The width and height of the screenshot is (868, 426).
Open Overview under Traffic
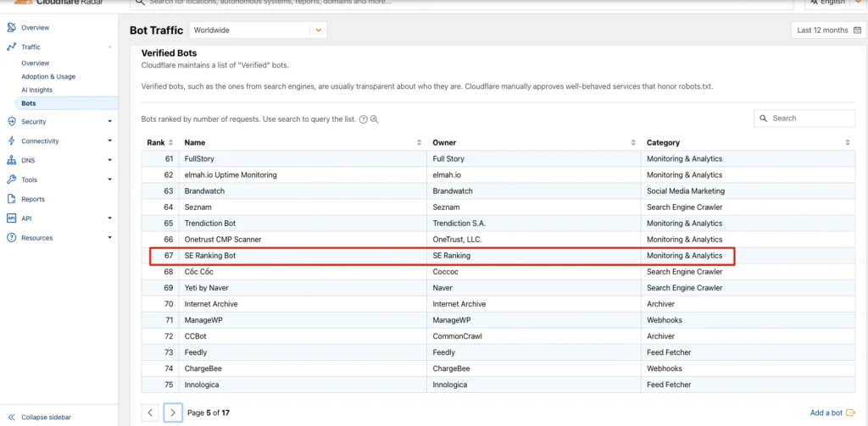point(36,63)
